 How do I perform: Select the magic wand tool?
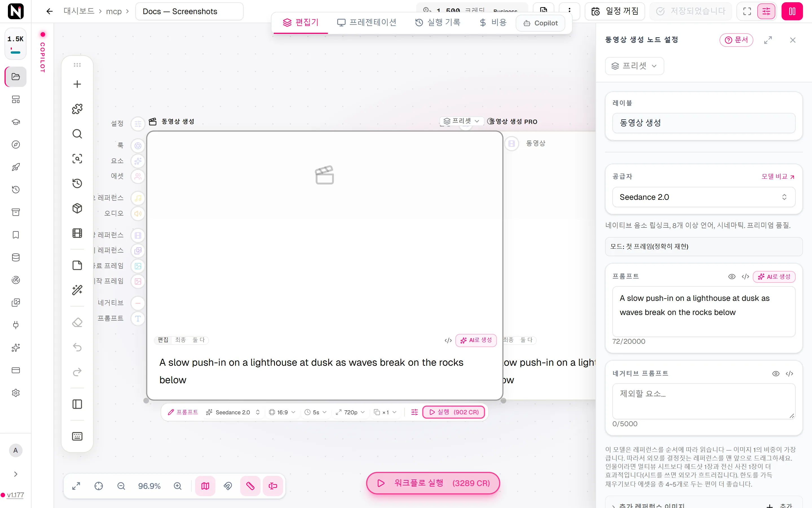(77, 290)
